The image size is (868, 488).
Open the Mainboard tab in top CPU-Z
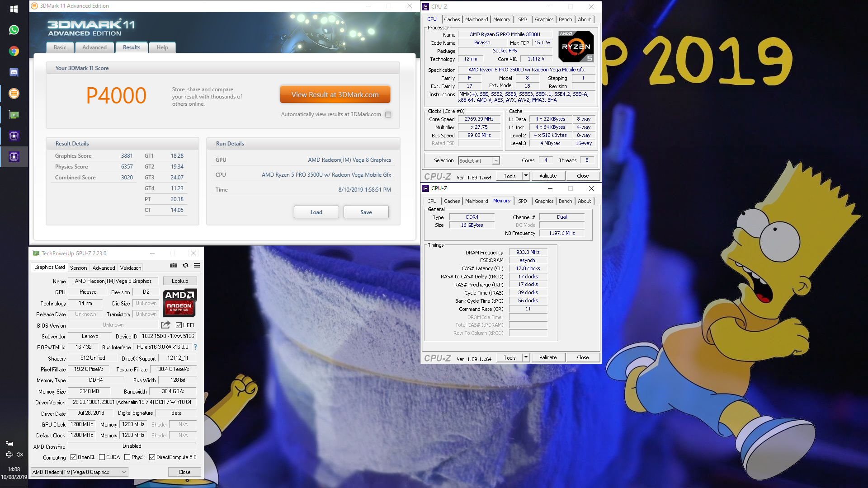pyautogui.click(x=476, y=19)
